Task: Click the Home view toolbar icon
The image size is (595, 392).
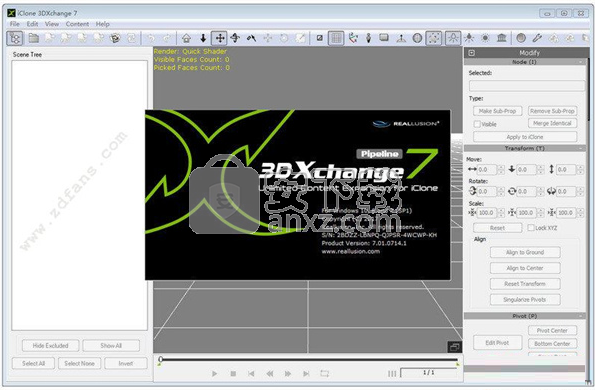Action: 186,38
